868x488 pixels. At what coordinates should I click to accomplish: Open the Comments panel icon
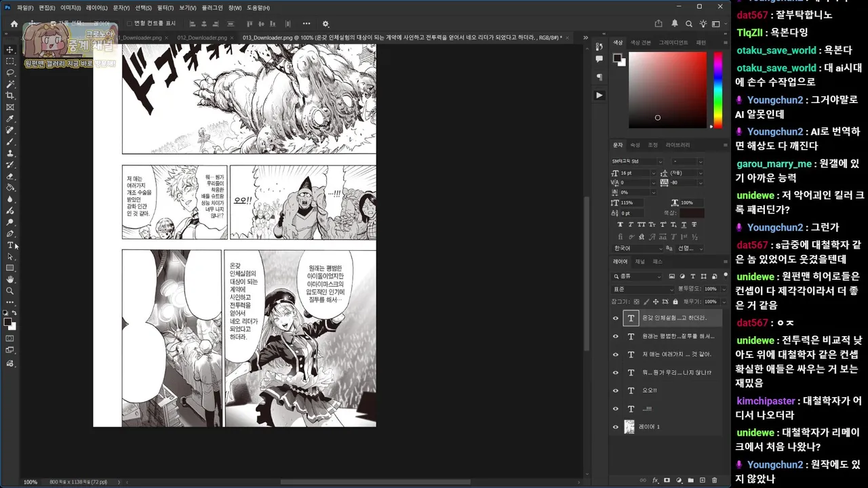click(599, 60)
